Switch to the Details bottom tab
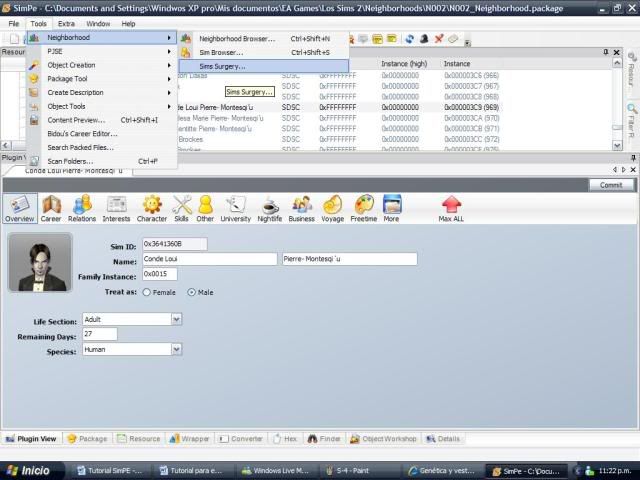 tap(443, 439)
